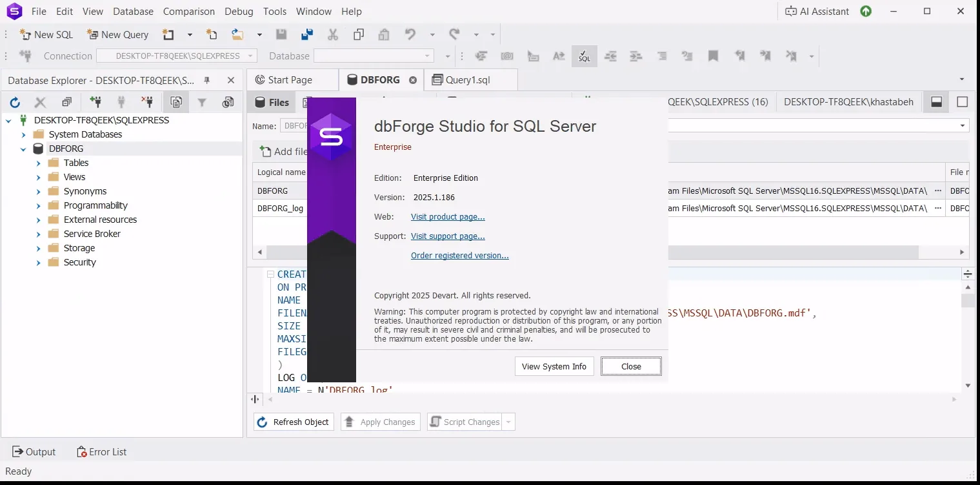Expand the Programmability folder
The width and height of the screenshot is (980, 485).
(x=39, y=205)
